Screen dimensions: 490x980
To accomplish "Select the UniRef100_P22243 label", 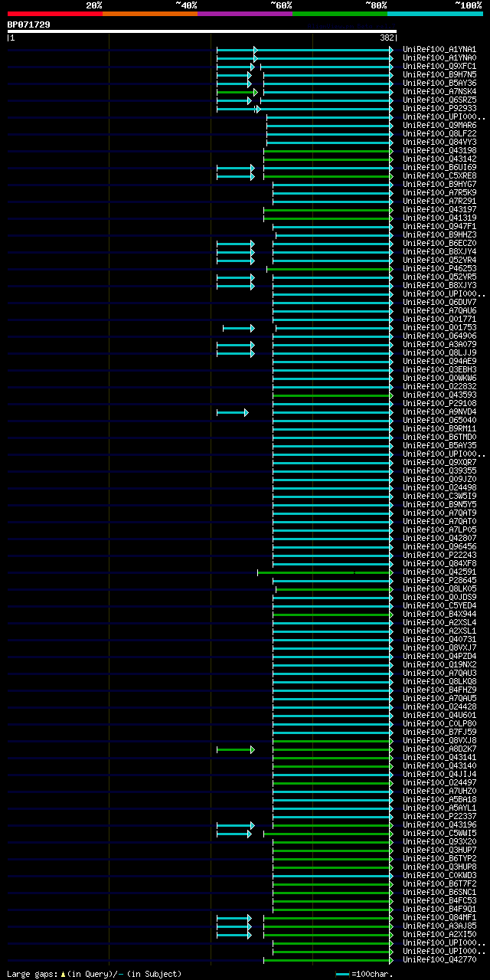I will (x=439, y=555).
